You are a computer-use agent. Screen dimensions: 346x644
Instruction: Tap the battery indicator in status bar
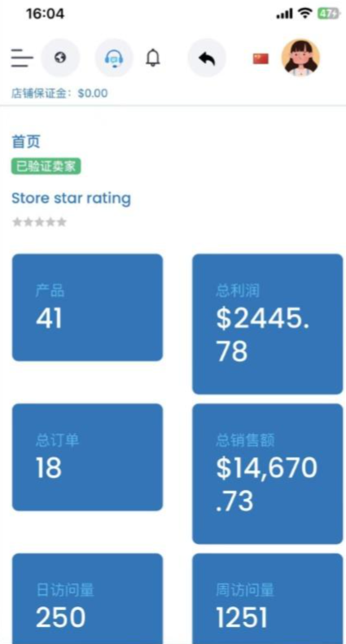(328, 15)
